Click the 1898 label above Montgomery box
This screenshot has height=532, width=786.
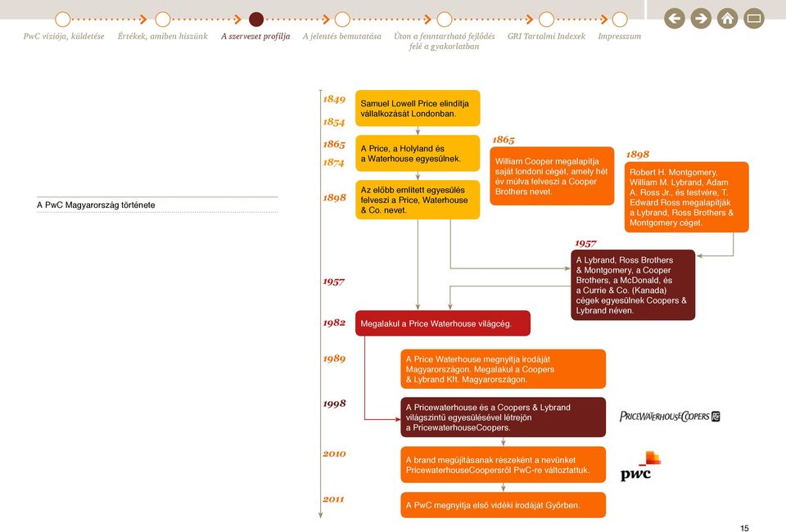(638, 155)
